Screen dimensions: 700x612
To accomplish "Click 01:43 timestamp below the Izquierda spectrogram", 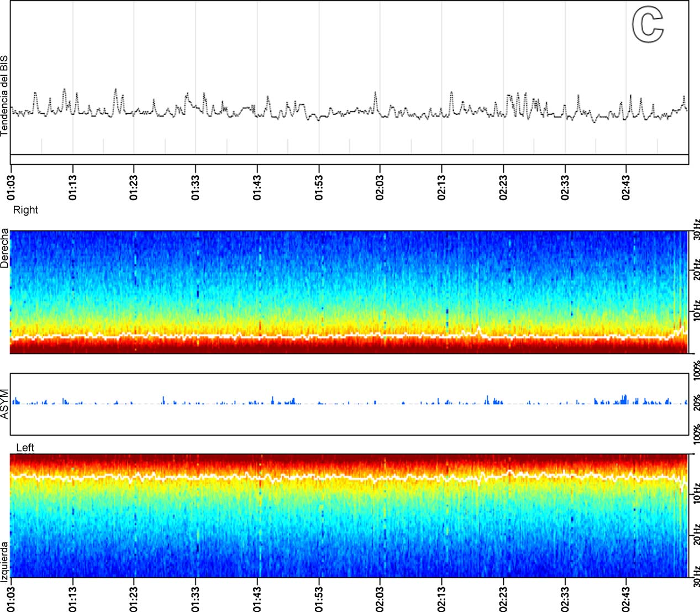I will 257,595.
